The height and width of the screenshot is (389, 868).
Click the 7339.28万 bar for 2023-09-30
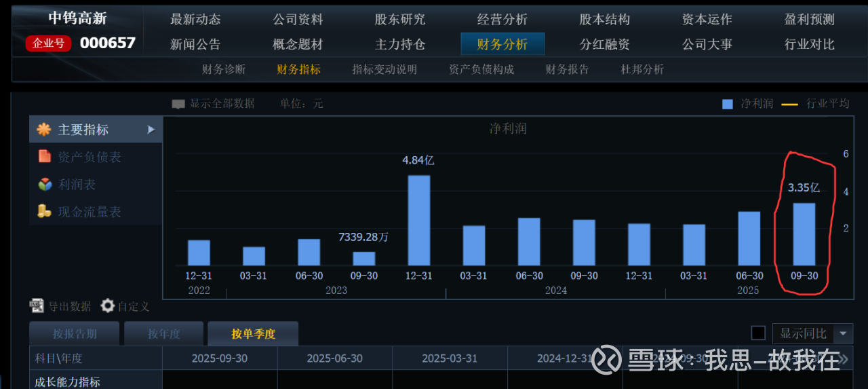tap(364, 259)
